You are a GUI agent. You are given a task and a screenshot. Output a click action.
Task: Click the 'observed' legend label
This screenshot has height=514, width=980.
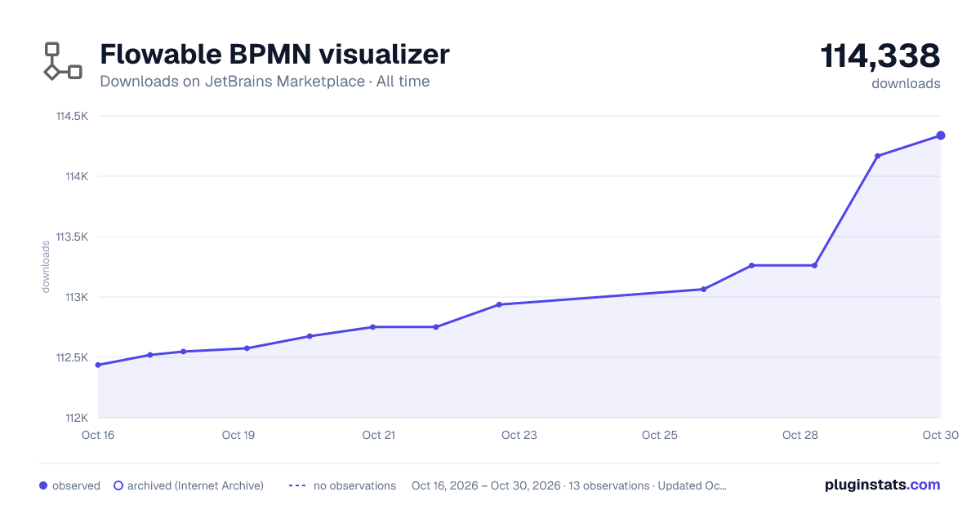[76, 485]
